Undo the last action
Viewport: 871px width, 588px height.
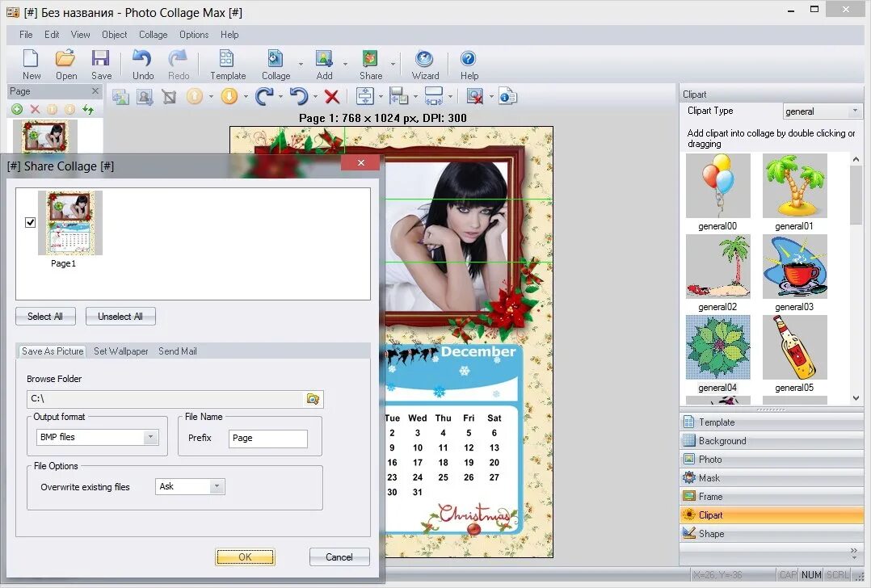point(143,65)
